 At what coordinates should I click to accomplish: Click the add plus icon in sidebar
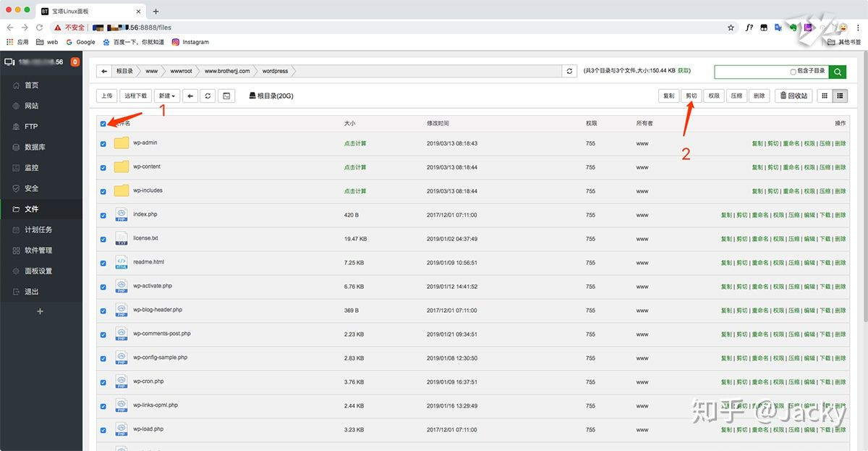41,311
